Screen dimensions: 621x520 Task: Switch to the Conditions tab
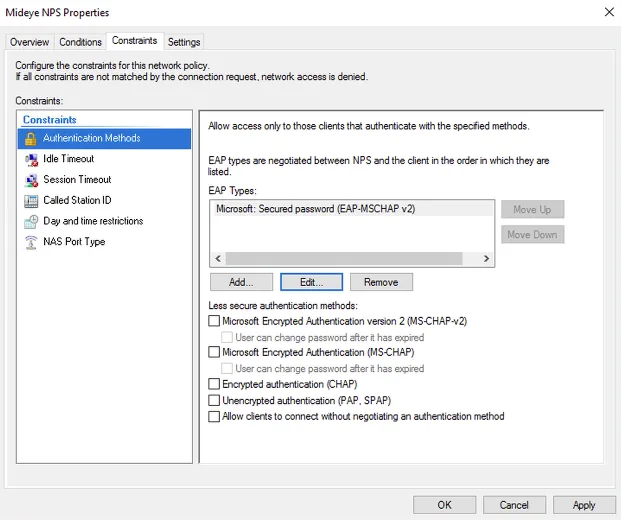point(80,42)
